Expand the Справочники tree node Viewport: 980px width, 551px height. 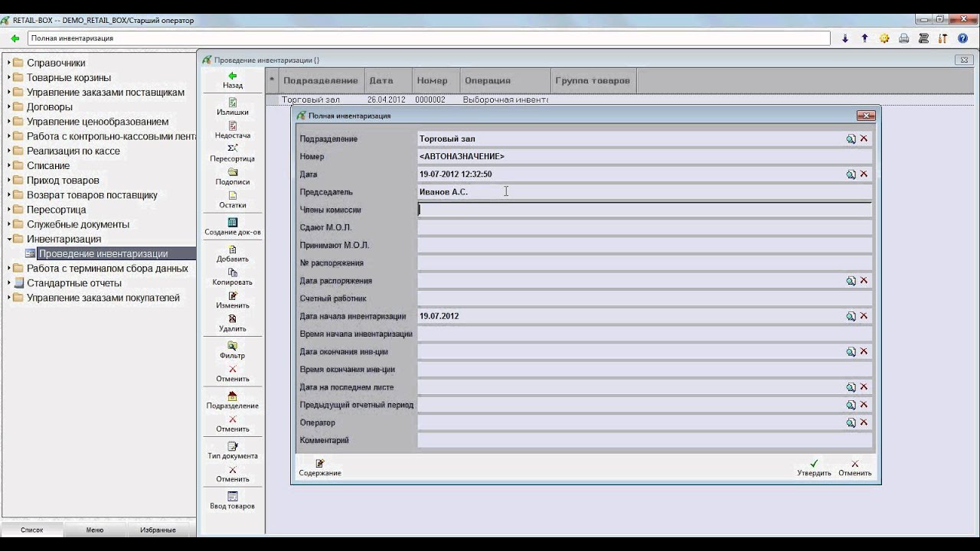coord(8,63)
